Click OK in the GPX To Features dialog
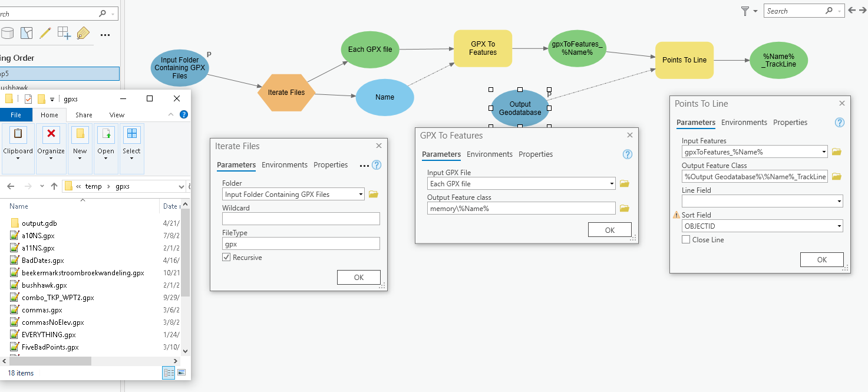 click(x=609, y=229)
